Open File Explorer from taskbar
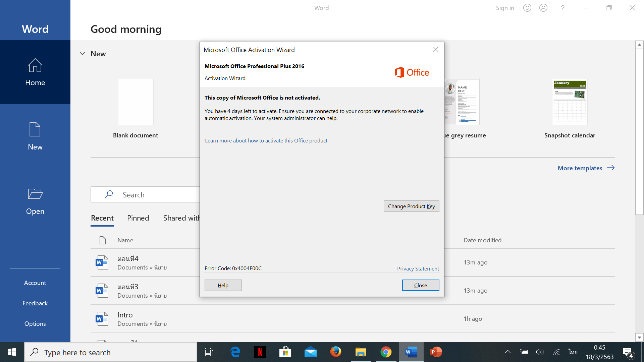Screen dimensions: 644x362 361,352
